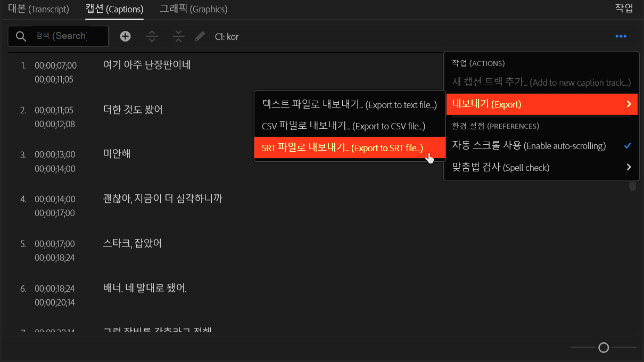Choose Export to text file
Image resolution: width=644 pixels, height=362 pixels.
coord(350,105)
